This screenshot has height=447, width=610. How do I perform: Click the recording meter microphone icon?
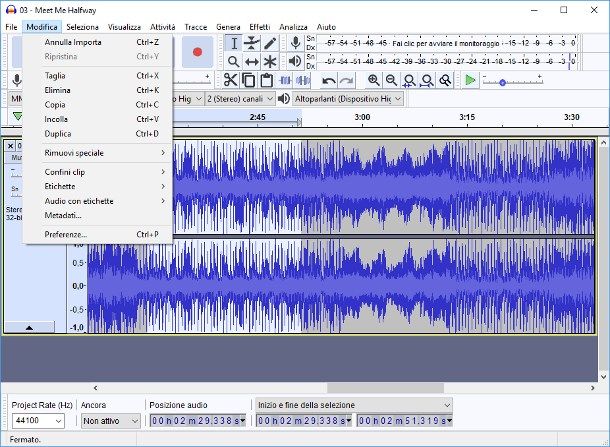pos(295,43)
